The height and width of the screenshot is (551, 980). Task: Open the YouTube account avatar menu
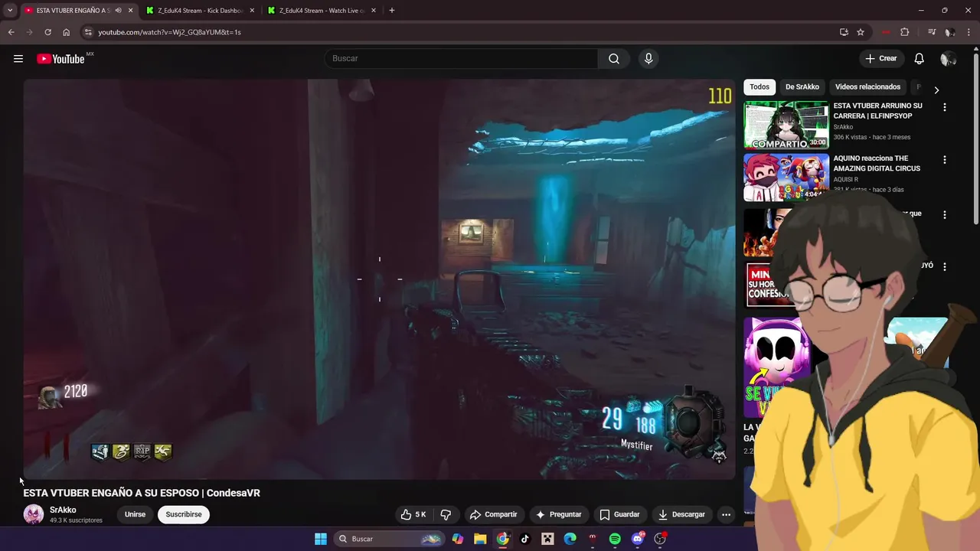(x=948, y=59)
